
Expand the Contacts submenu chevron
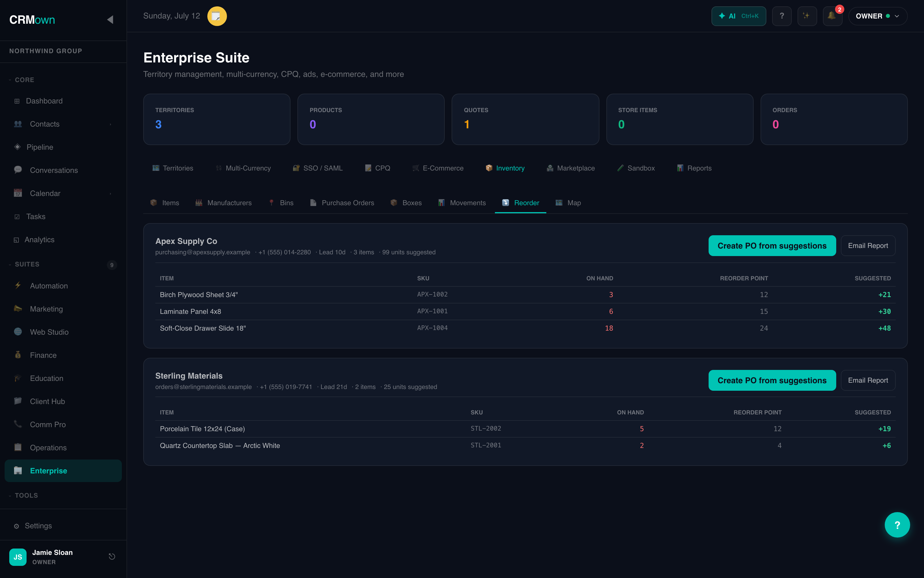pos(110,124)
